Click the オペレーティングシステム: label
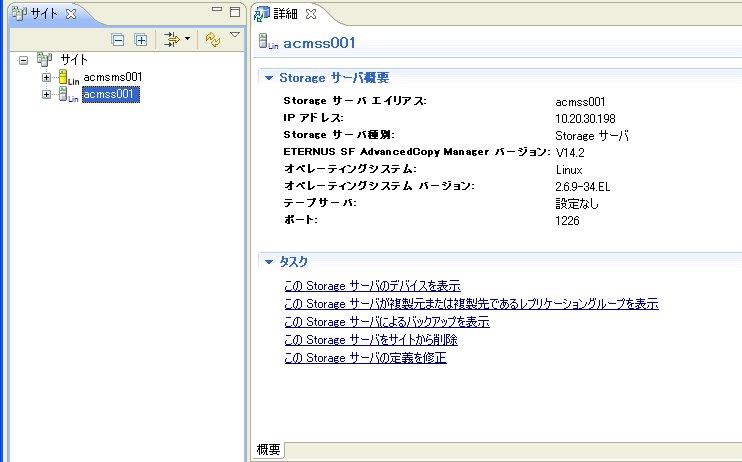Screen dimensions: 742x462 tap(350, 169)
